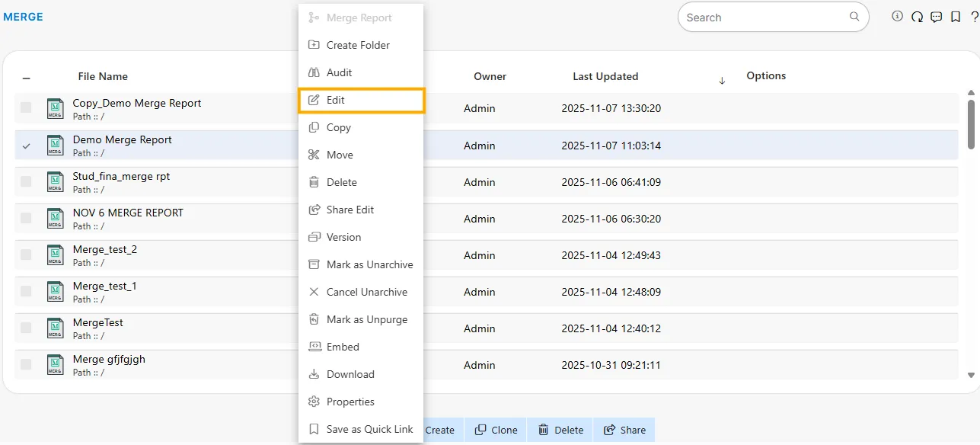Open the comments icon in top bar

point(937,17)
